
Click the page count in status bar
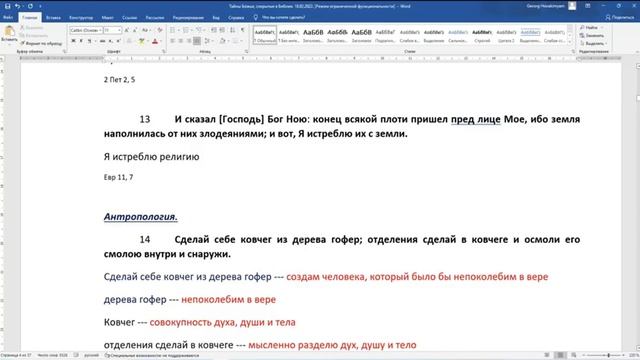click(16, 356)
